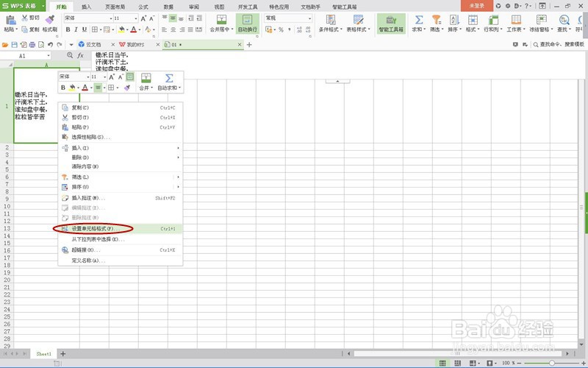Click the 冻结窗格 freeze panes icon
The width and height of the screenshot is (588, 368).
pyautogui.click(x=541, y=20)
